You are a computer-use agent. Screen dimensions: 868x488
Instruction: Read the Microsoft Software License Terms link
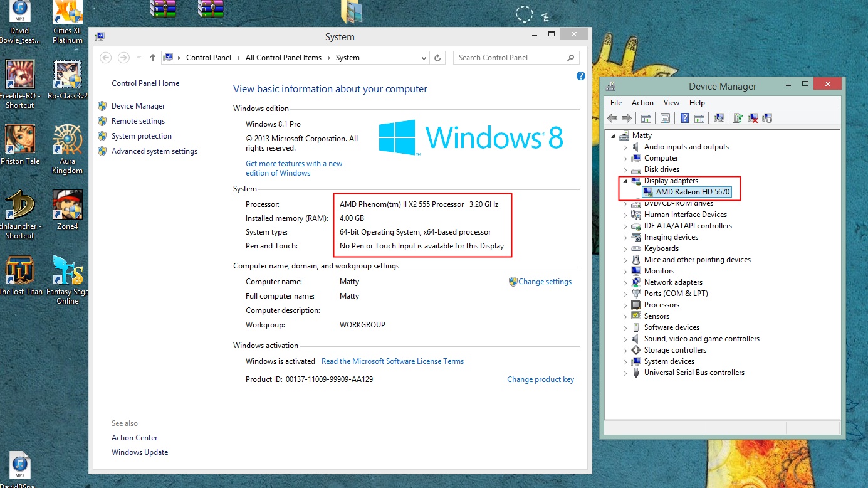pyautogui.click(x=393, y=361)
